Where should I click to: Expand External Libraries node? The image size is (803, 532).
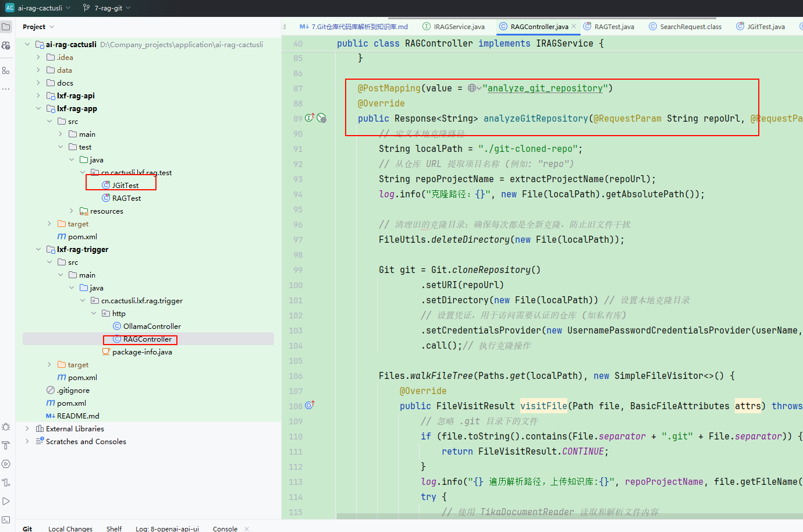27,428
